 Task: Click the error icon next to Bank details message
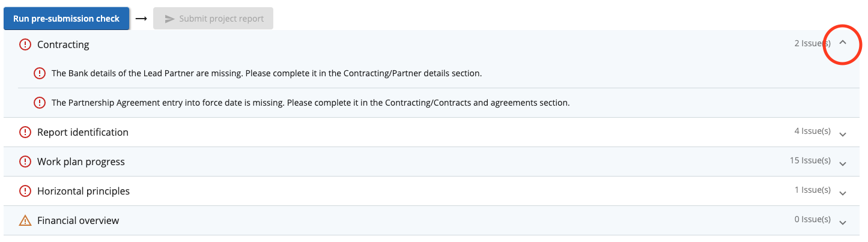pos(40,73)
